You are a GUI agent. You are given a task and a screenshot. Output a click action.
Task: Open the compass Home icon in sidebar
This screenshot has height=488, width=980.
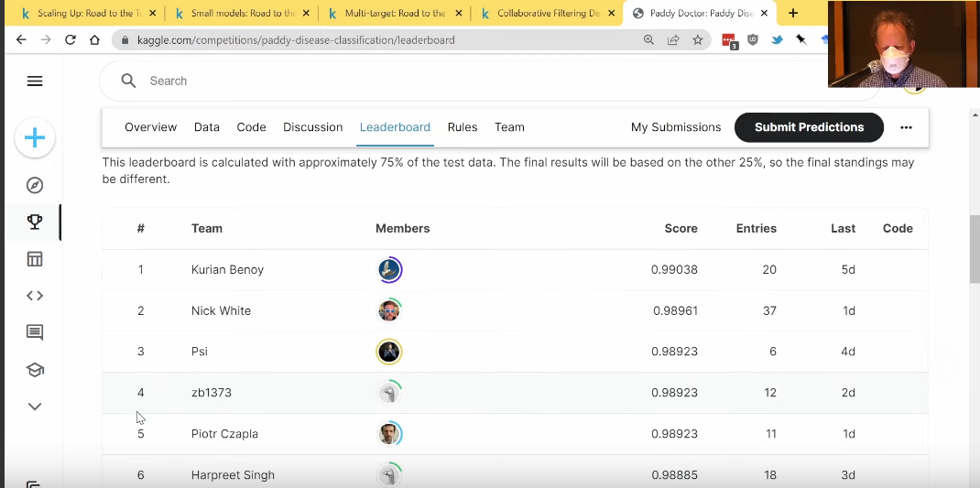35,186
